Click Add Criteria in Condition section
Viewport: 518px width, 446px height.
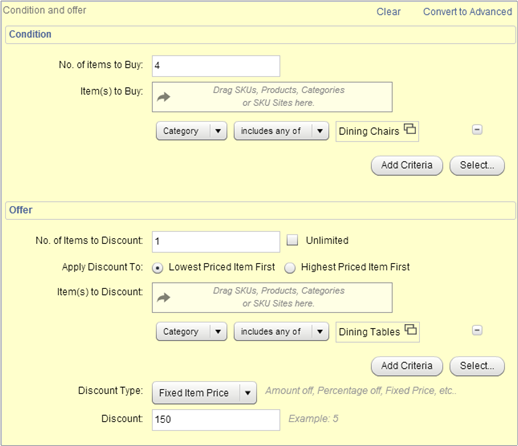407,165
